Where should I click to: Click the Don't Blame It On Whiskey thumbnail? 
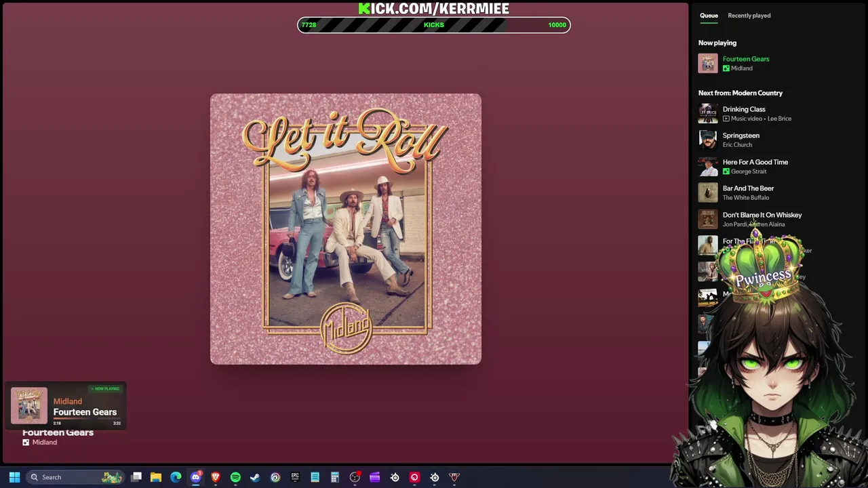pyautogui.click(x=708, y=219)
